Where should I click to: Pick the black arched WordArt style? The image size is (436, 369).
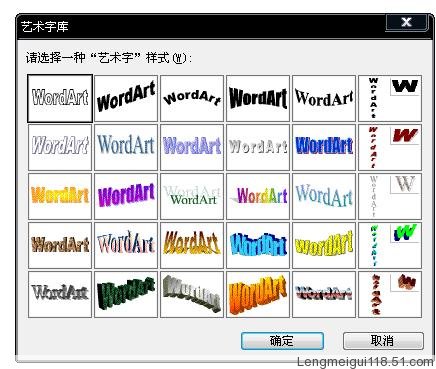point(192,98)
